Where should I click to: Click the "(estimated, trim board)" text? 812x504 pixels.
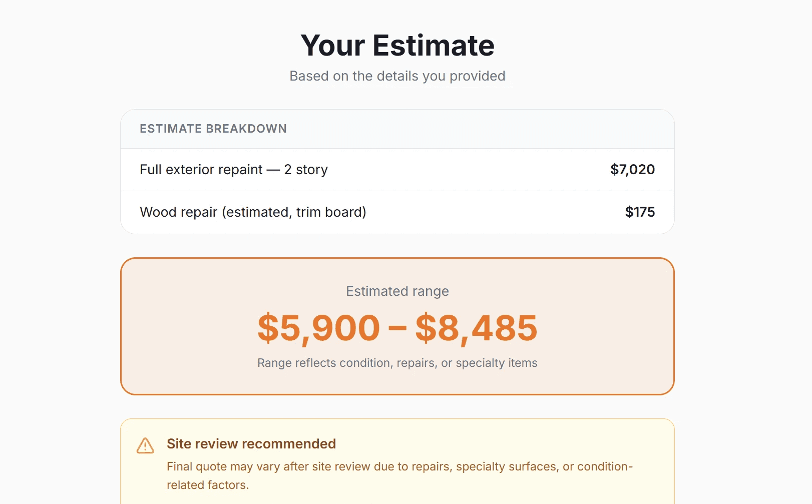pyautogui.click(x=294, y=212)
